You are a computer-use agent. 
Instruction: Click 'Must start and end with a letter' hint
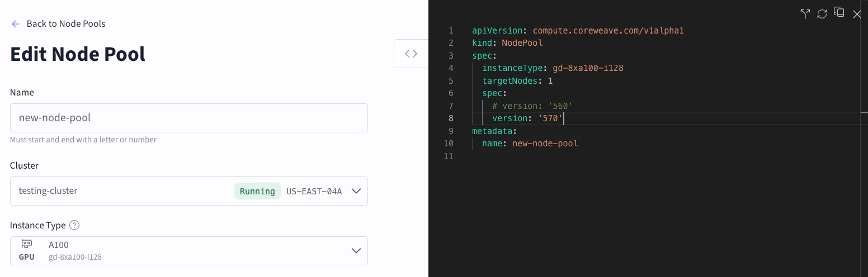pyautogui.click(x=83, y=140)
